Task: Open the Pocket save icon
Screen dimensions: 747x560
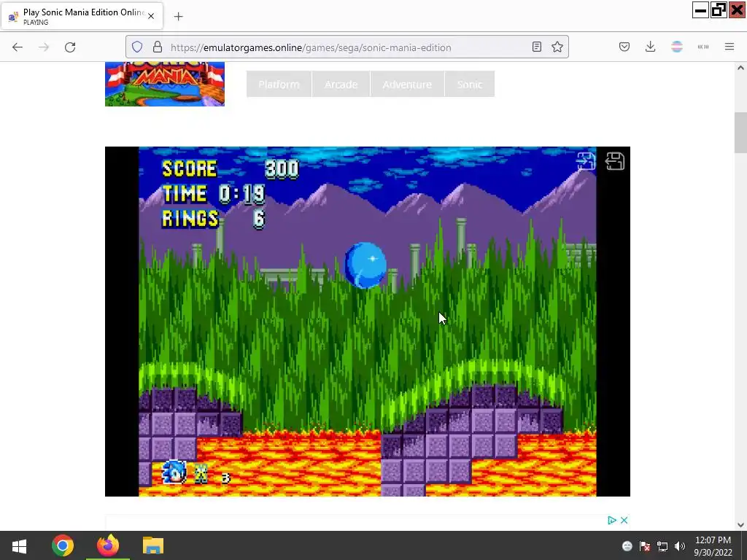Action: pyautogui.click(x=624, y=47)
